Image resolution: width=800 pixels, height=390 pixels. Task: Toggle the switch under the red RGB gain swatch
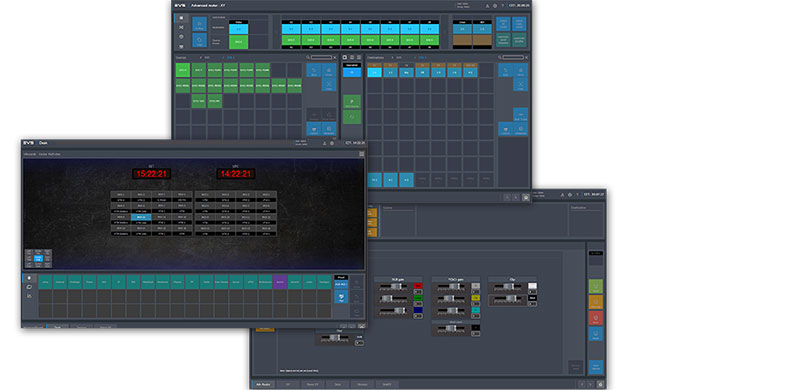[418, 291]
